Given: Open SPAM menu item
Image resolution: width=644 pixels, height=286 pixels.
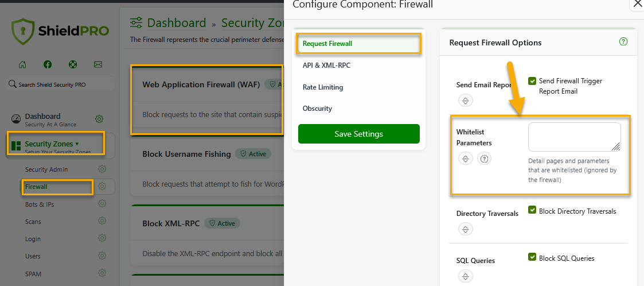Looking at the screenshot, I should tap(33, 274).
